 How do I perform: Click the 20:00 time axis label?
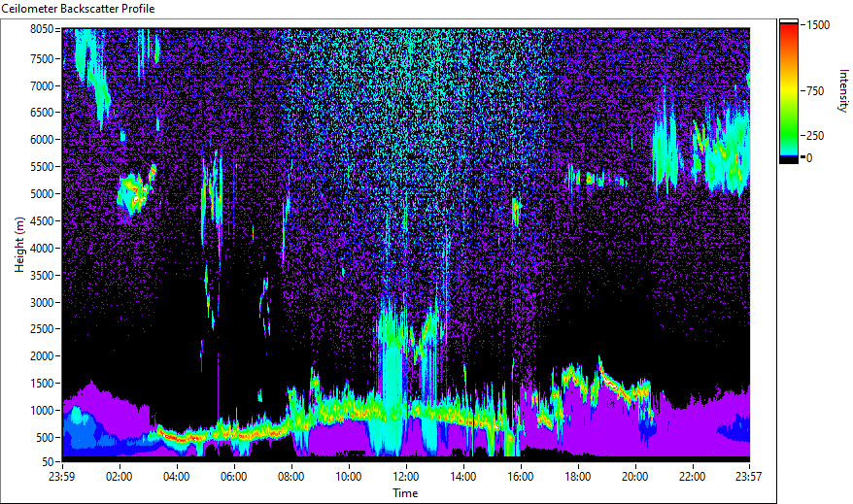pyautogui.click(x=634, y=477)
